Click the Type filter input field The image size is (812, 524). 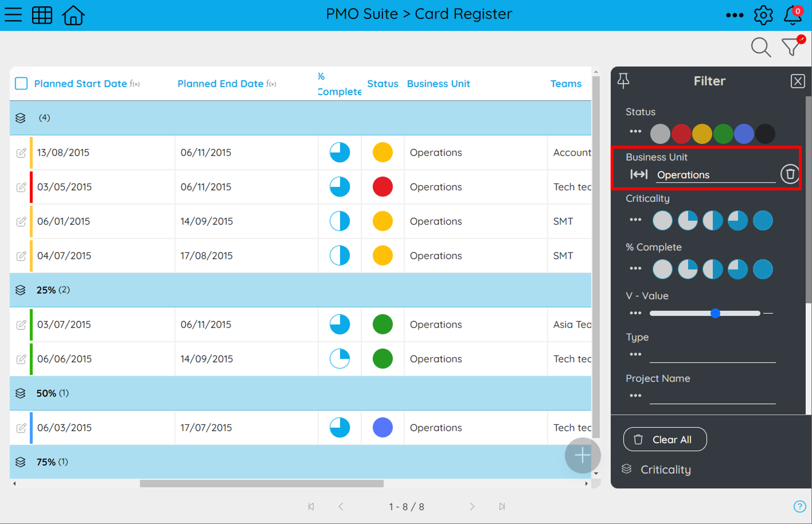(x=712, y=355)
